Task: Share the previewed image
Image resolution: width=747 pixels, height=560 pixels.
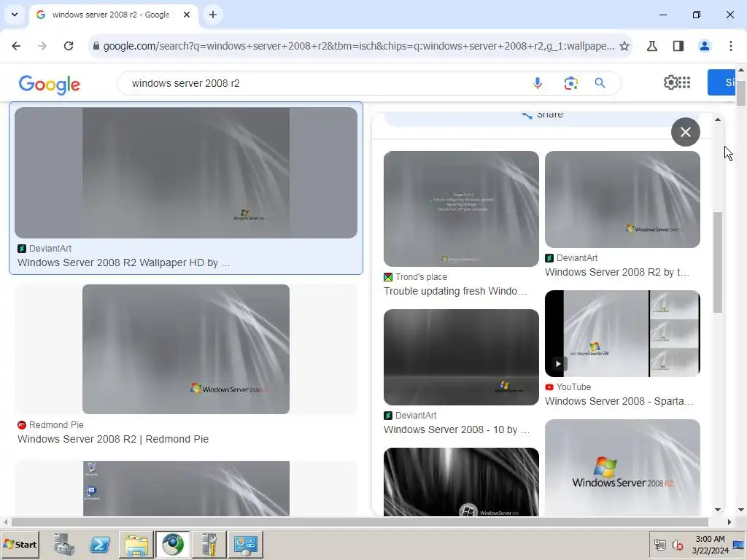Action: click(x=543, y=114)
